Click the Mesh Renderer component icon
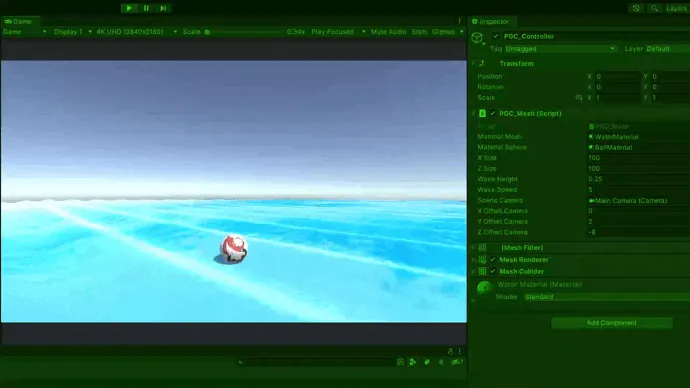The image size is (690, 388). click(x=482, y=260)
